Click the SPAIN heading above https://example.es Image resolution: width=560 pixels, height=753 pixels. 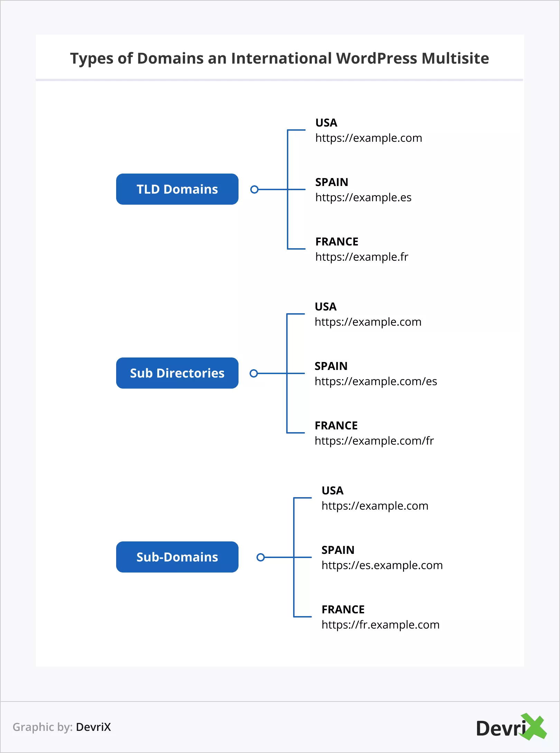332,182
